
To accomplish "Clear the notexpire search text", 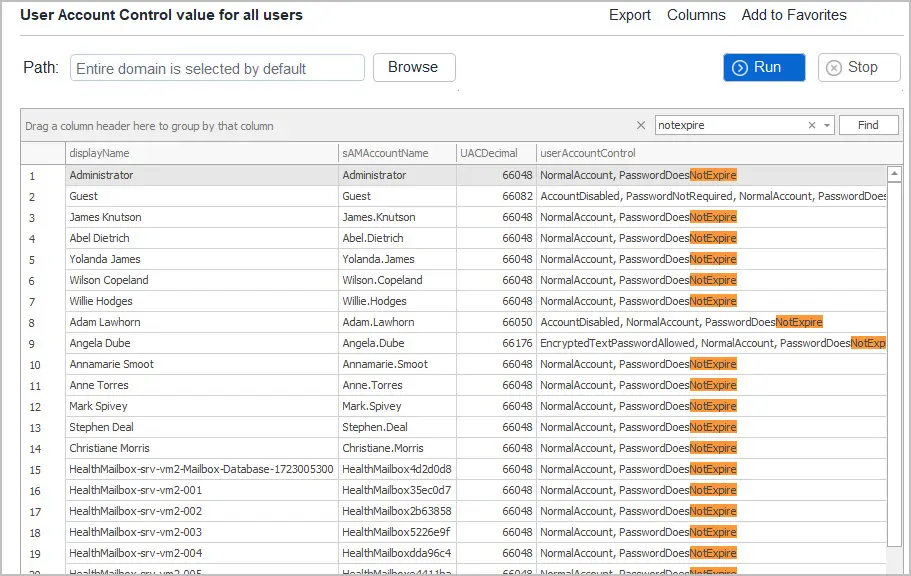I will (x=812, y=125).
